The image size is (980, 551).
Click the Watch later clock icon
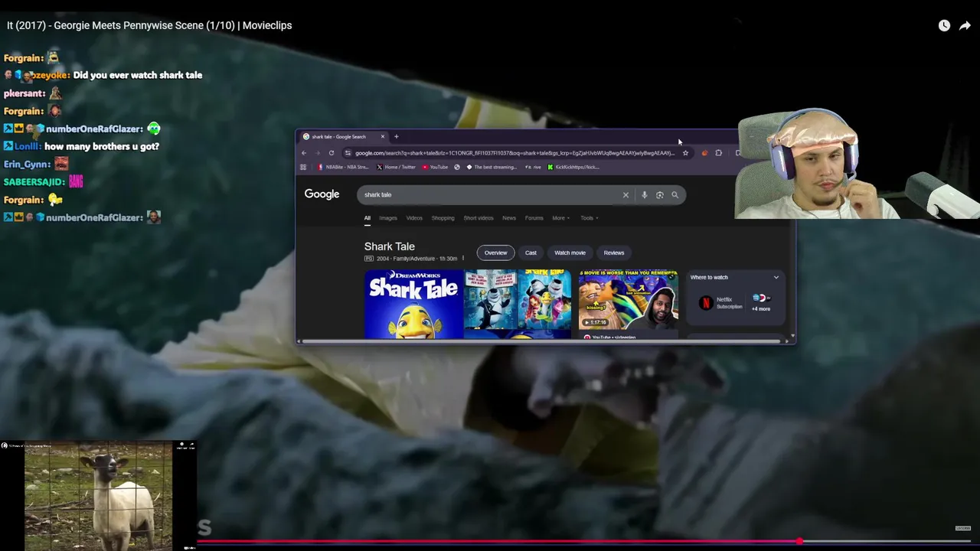pyautogui.click(x=944, y=25)
